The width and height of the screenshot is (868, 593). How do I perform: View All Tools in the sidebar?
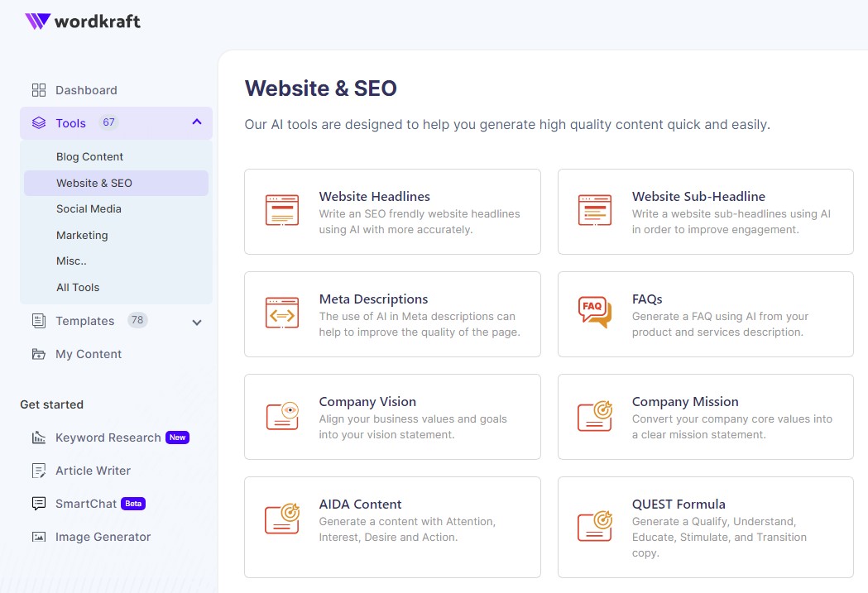77,287
